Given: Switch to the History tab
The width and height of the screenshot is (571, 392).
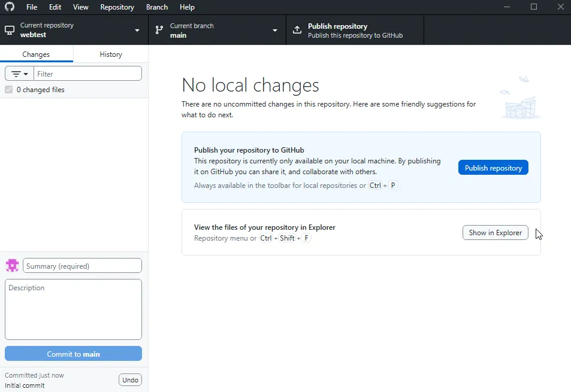Looking at the screenshot, I should [110, 53].
